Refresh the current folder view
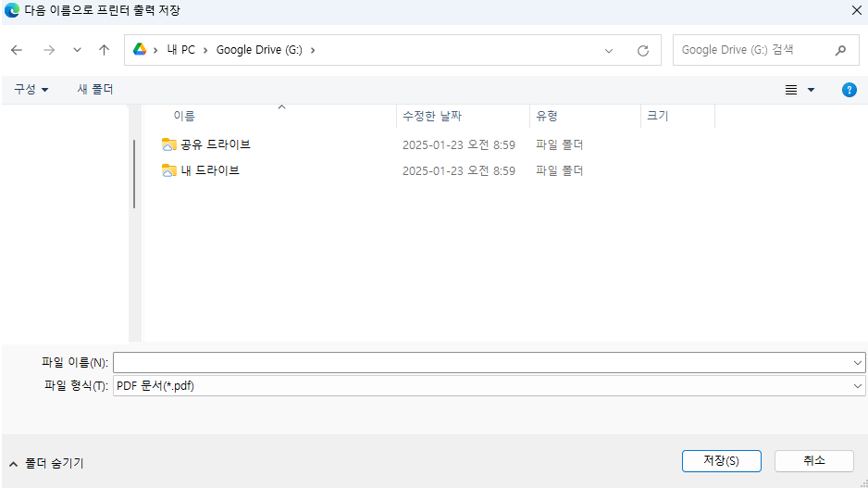The height and width of the screenshot is (488, 868). [643, 50]
